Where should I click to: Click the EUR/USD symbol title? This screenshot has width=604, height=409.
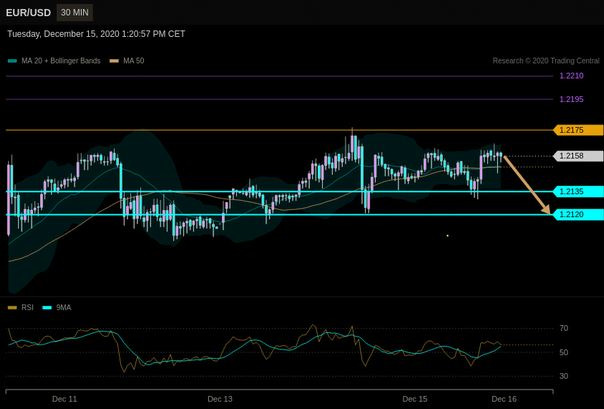point(28,13)
